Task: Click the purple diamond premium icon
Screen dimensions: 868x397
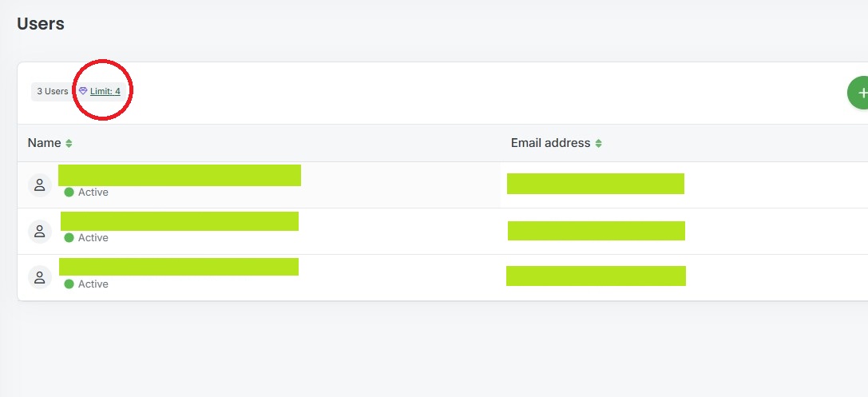Action: coord(83,91)
